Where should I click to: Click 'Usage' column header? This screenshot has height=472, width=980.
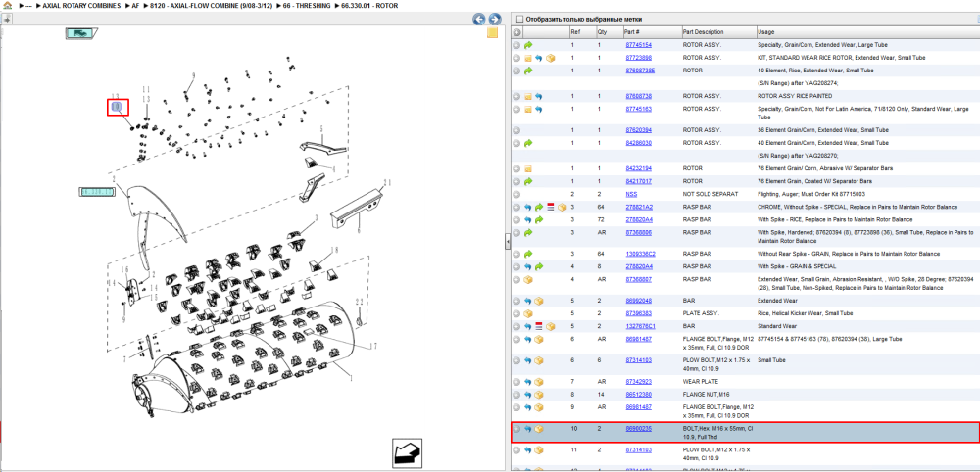(x=867, y=32)
